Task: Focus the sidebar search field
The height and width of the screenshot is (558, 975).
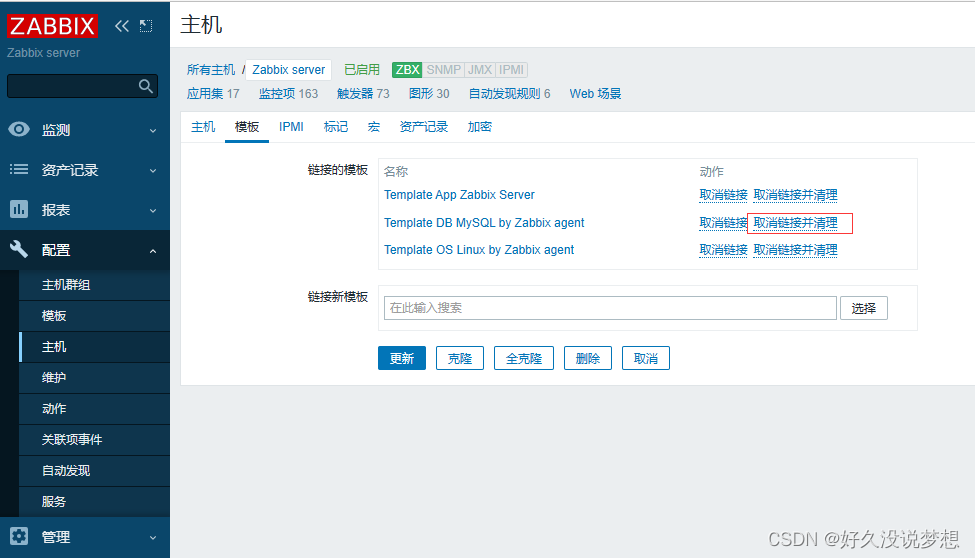Action: 82,86
